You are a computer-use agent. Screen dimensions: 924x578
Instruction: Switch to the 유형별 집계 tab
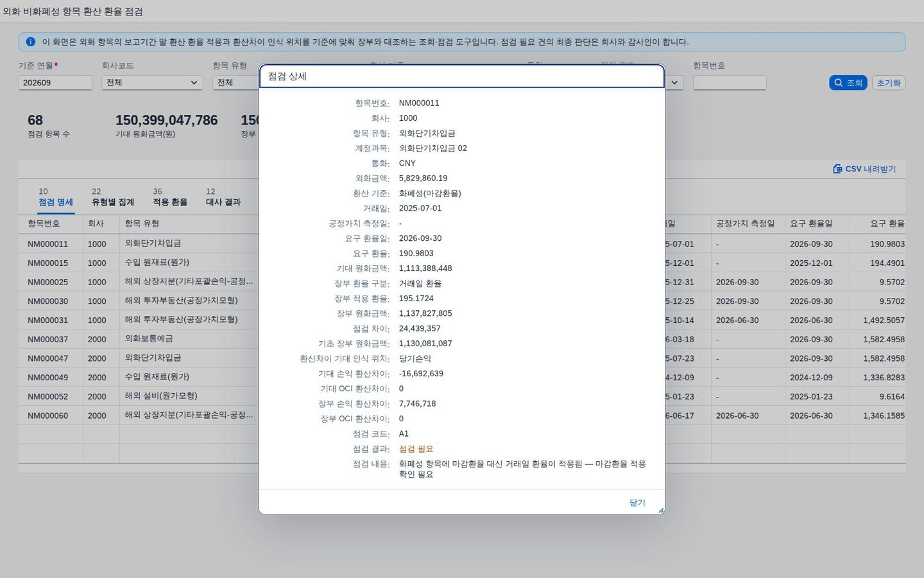pyautogui.click(x=113, y=202)
